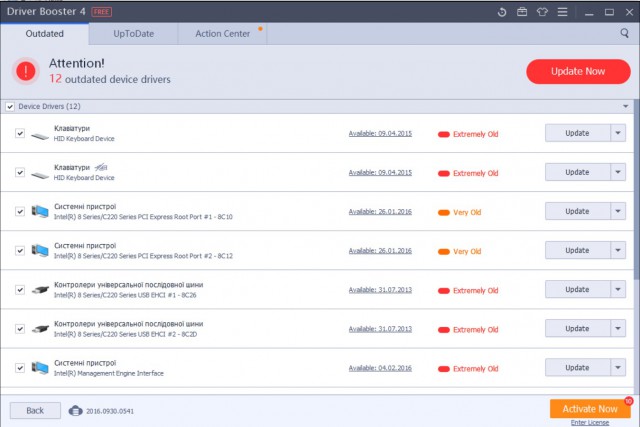Screen dimensions: 640x427
Task: Click the driver list vertical scrollbar
Action: tap(637, 189)
